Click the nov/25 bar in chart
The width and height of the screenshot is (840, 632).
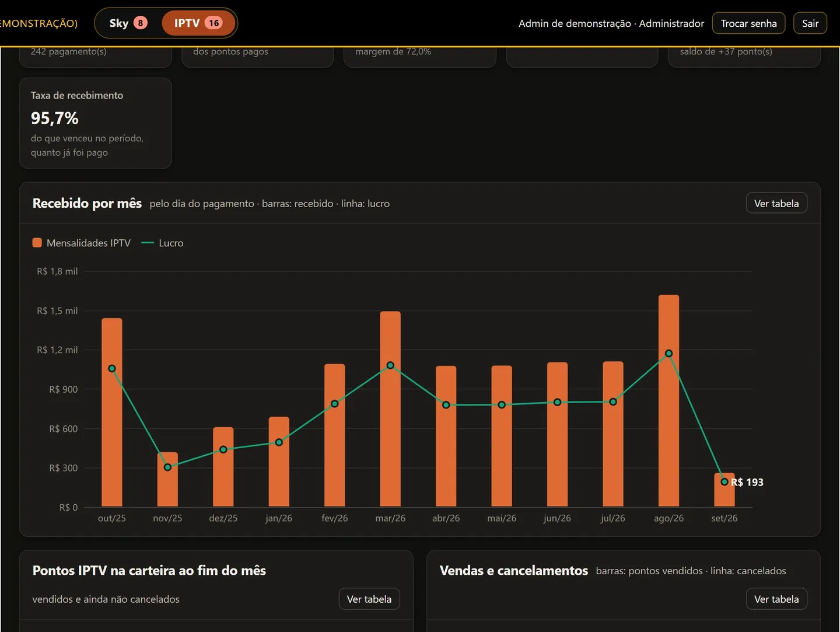[x=167, y=479]
